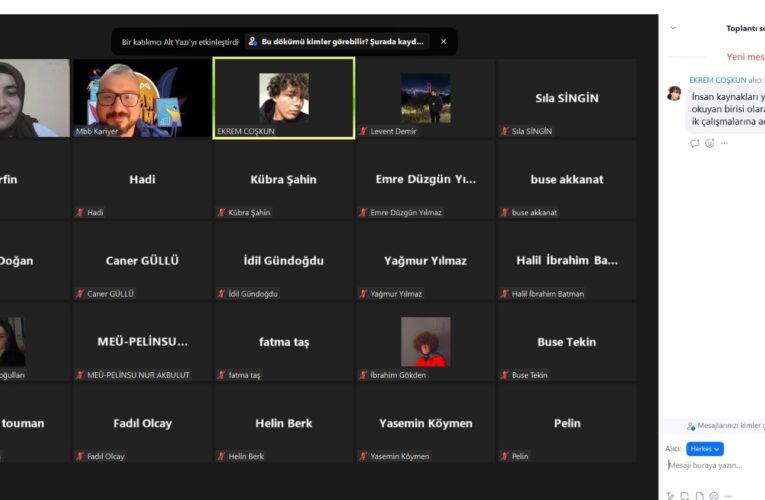765x500 pixels.
Task: Open more chat options with the bottom ellipsis
Action: 727,495
